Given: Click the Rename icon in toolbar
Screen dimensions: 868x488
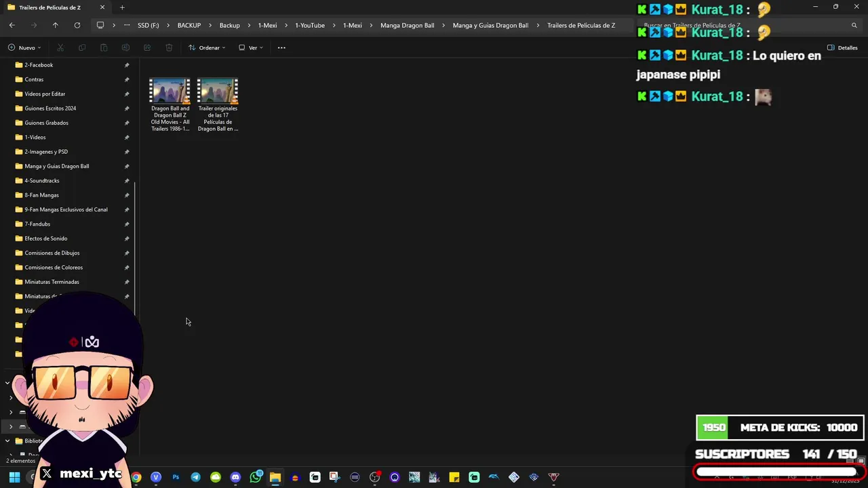Looking at the screenshot, I should [125, 47].
